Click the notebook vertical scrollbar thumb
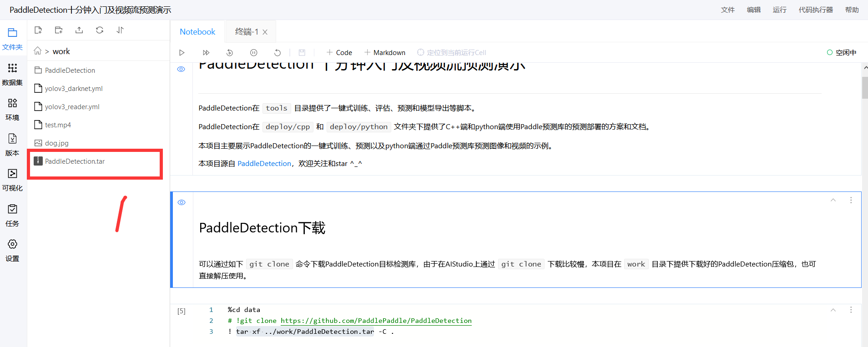Viewport: 868px width, 347px height. tap(865, 87)
